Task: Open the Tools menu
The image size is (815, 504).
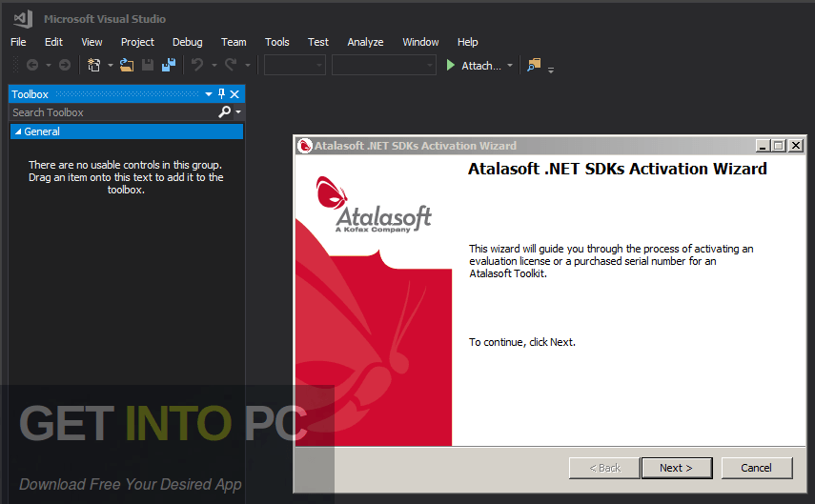Action: coord(277,42)
